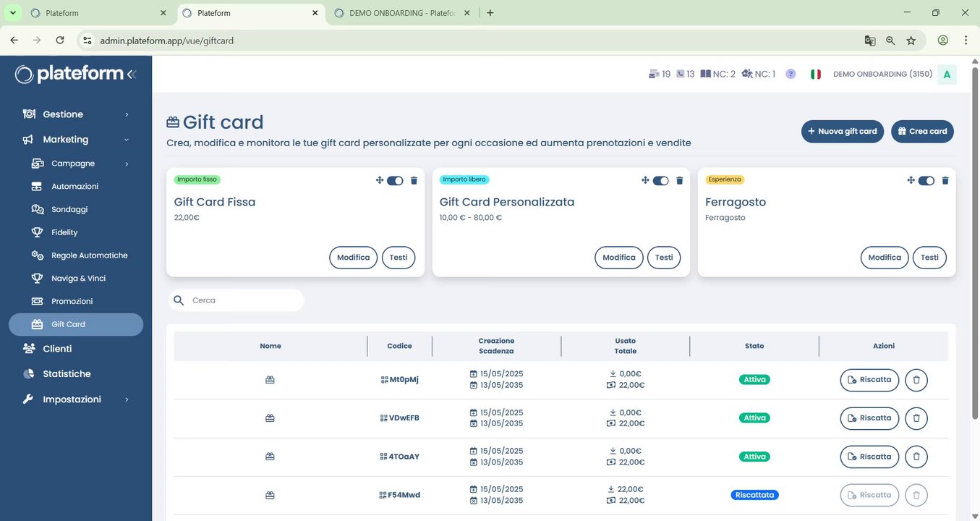The height and width of the screenshot is (521, 980).
Task: Open the help question mark icon
Action: tap(791, 74)
